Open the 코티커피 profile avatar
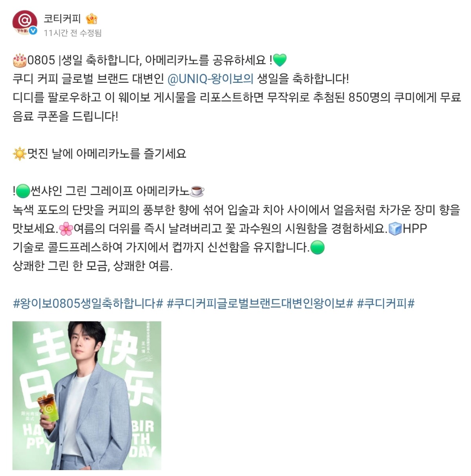 [x=25, y=23]
